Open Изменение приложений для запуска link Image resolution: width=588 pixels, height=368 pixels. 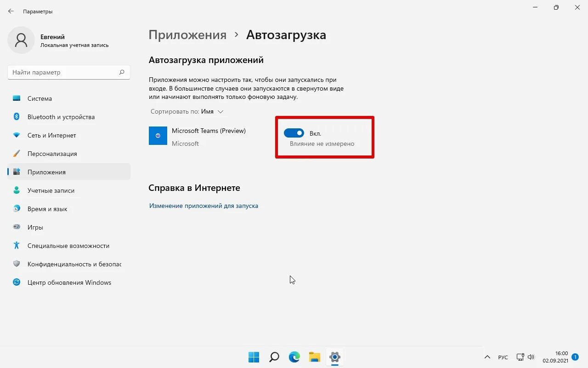204,206
